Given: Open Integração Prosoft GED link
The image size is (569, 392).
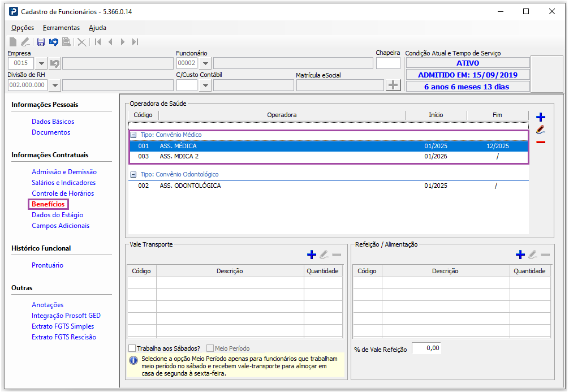Looking at the screenshot, I should click(x=66, y=316).
